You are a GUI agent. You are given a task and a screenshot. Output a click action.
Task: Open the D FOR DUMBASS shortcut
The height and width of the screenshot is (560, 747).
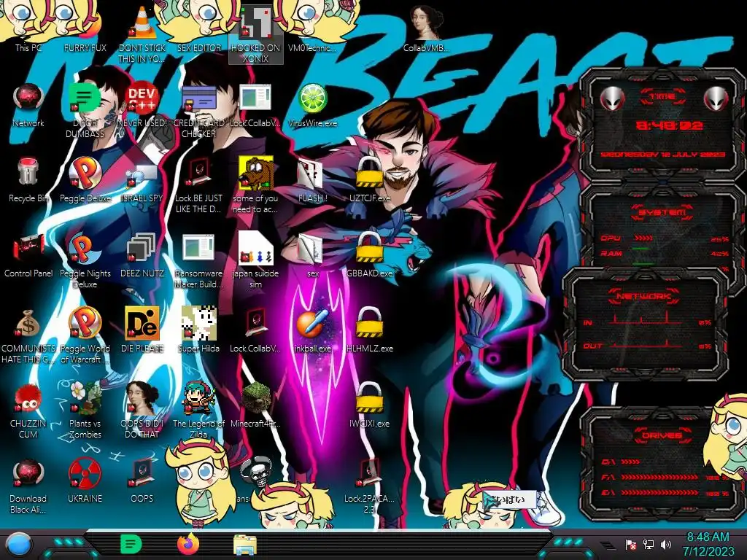(85, 109)
